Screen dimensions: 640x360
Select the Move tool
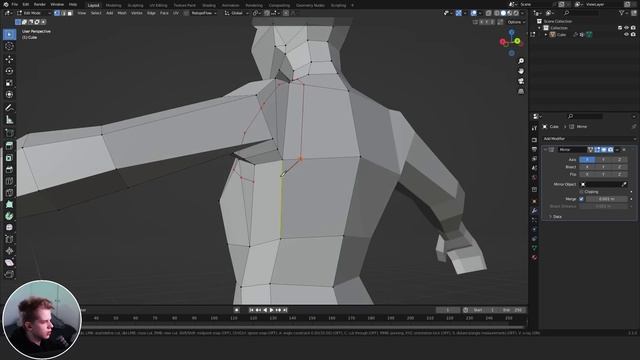[x=9, y=59]
